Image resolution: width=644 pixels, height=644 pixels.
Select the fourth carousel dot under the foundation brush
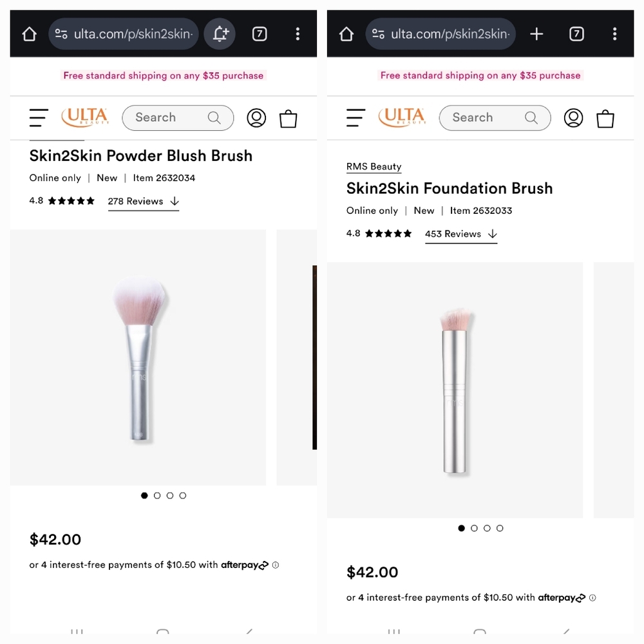coord(500,528)
